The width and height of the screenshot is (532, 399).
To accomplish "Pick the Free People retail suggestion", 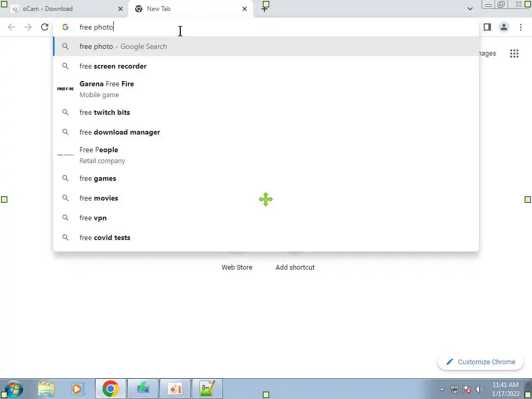I will tap(266, 155).
